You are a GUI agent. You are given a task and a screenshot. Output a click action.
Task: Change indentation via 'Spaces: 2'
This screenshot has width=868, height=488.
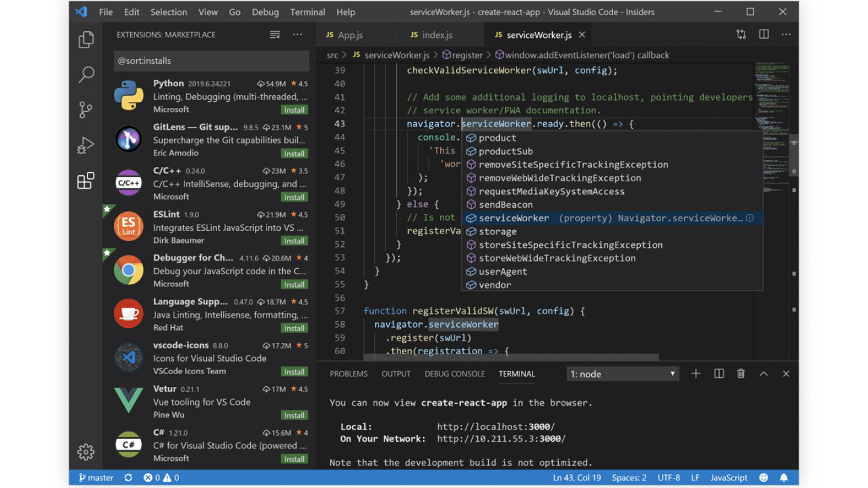pyautogui.click(x=629, y=478)
